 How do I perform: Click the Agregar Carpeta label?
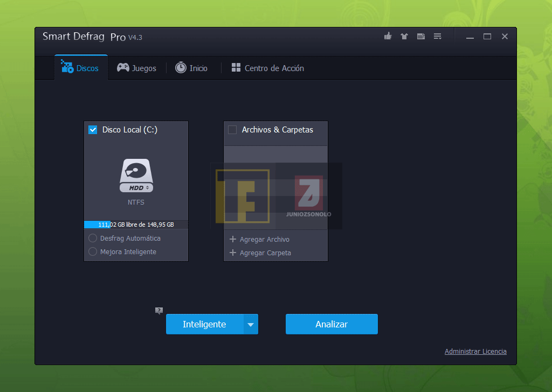point(265,253)
